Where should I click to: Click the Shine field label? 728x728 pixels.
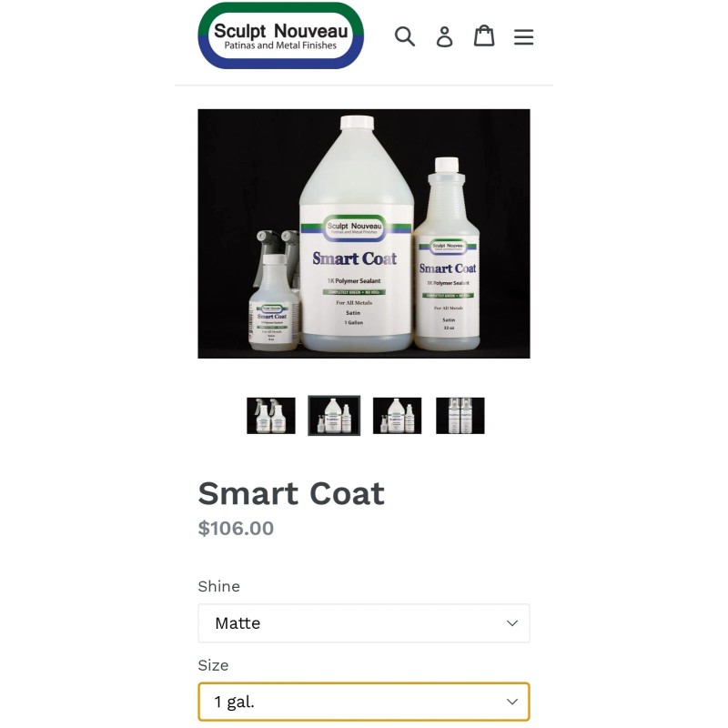(x=218, y=586)
